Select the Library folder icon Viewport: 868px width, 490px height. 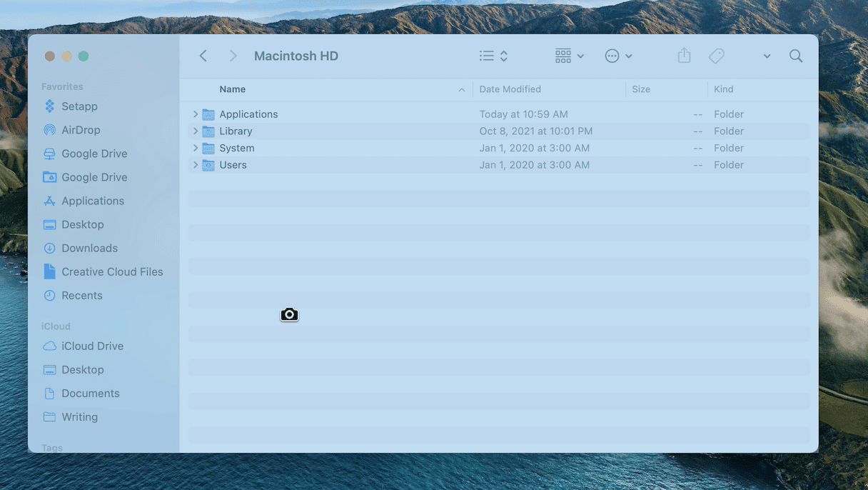point(208,131)
